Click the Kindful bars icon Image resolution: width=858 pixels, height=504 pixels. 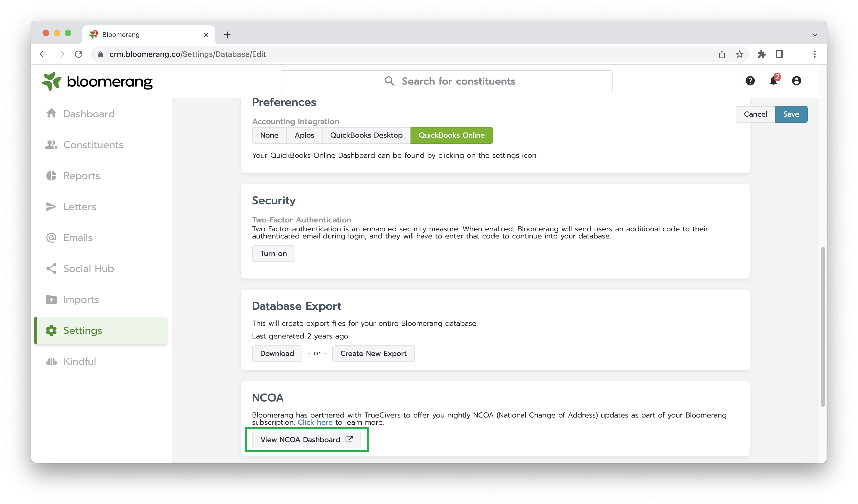tap(51, 361)
